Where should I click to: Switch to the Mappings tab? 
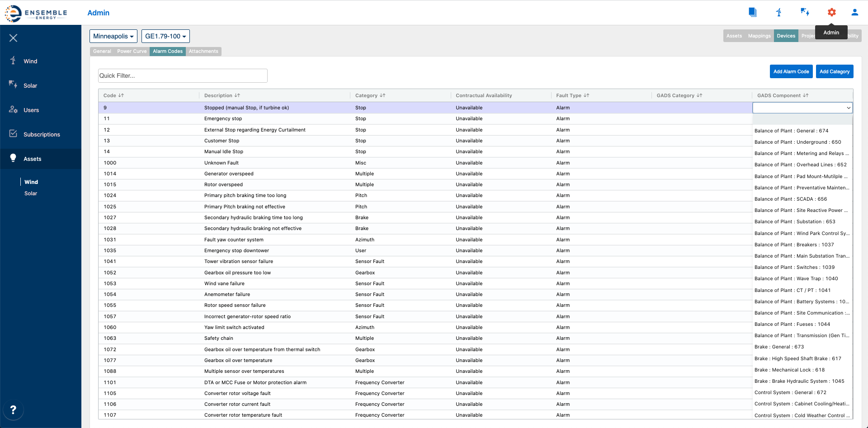tap(759, 36)
